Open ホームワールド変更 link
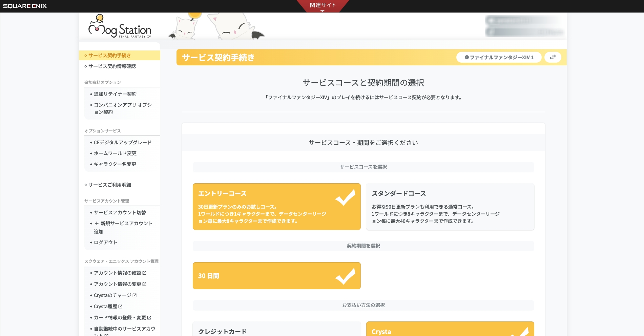 click(115, 153)
